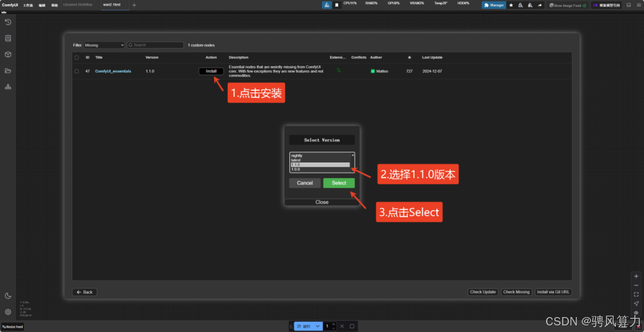Click the star icon next to Manager
644x332 pixels.
[511, 5]
